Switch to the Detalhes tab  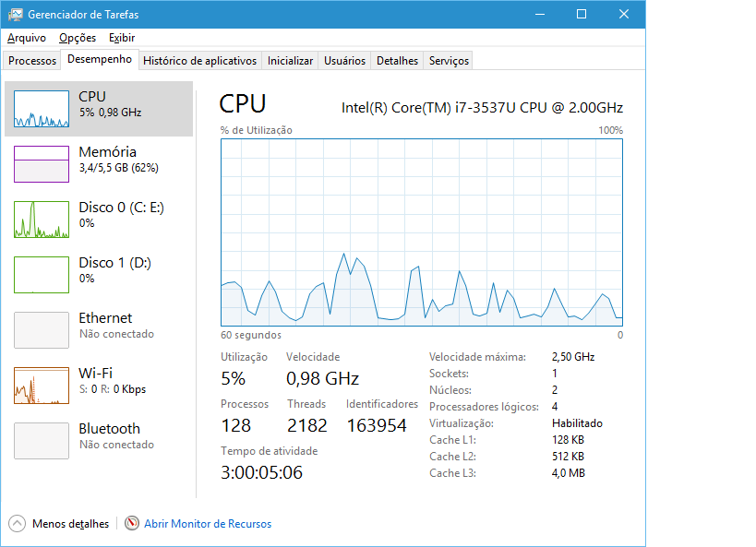point(397,61)
